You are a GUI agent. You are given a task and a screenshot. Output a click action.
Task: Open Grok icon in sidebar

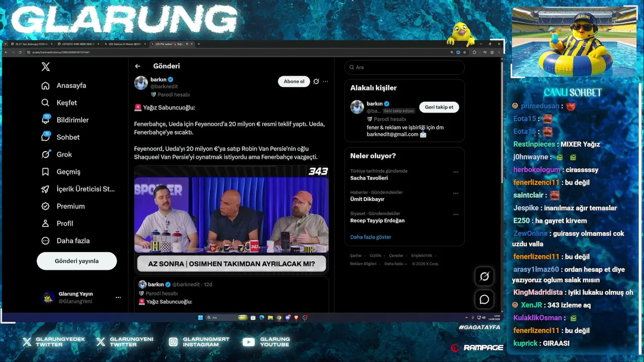tap(46, 154)
